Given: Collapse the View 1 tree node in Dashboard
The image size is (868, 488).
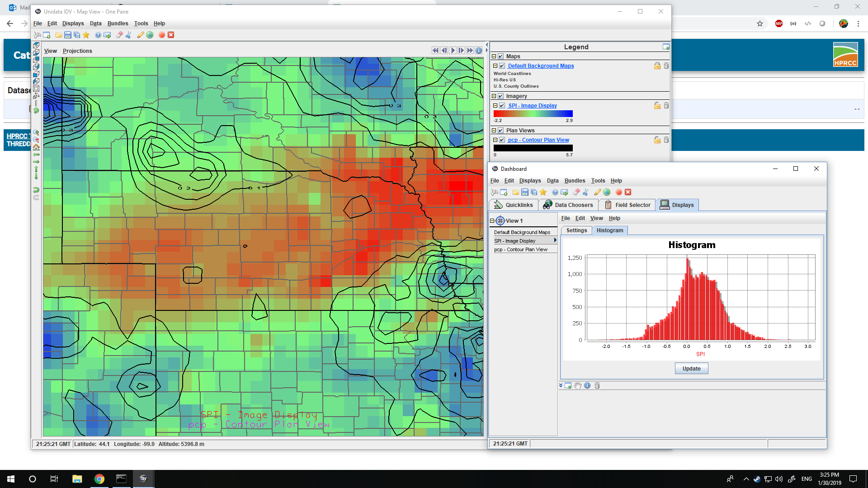Looking at the screenshot, I should 492,221.
